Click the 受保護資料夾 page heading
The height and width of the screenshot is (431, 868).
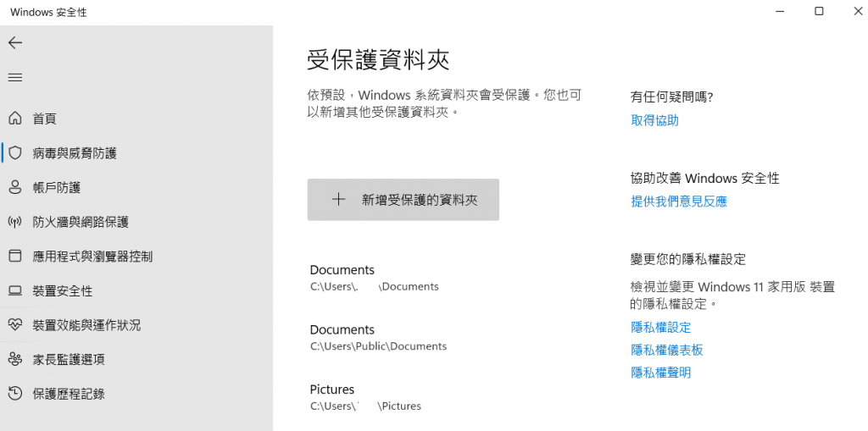click(379, 60)
